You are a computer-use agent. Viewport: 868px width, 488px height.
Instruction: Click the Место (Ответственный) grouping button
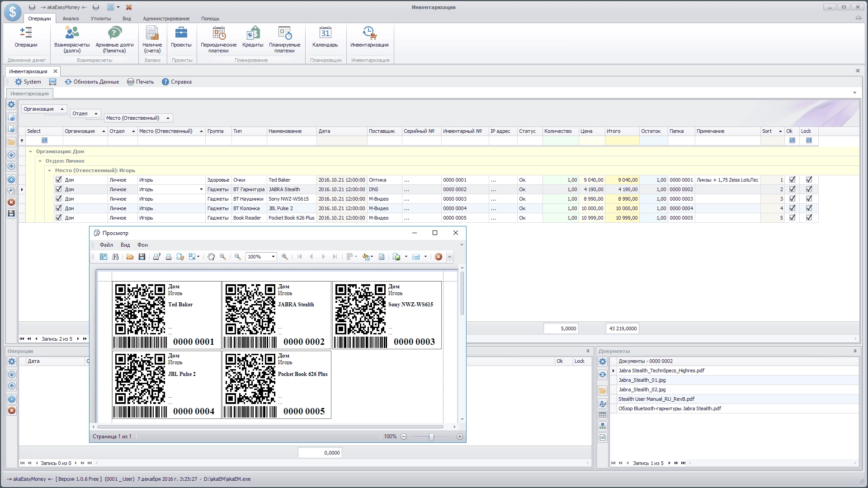[x=138, y=118]
